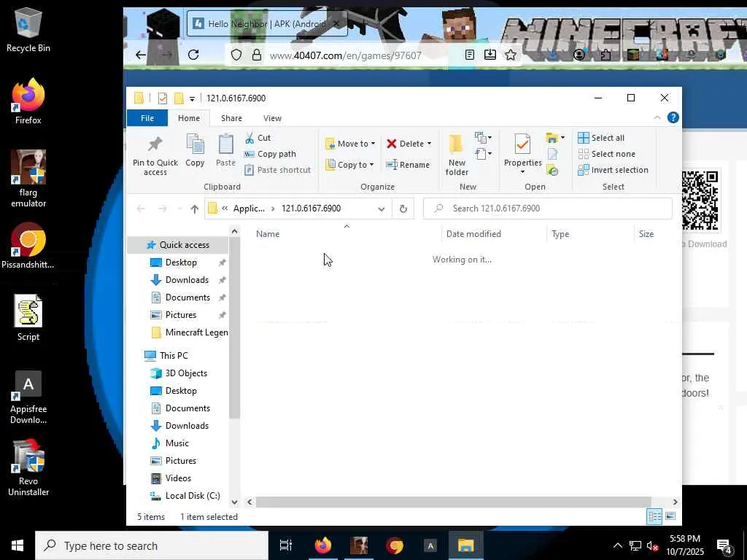Open the Music folder in sidebar
747x560 pixels.
pyautogui.click(x=177, y=443)
